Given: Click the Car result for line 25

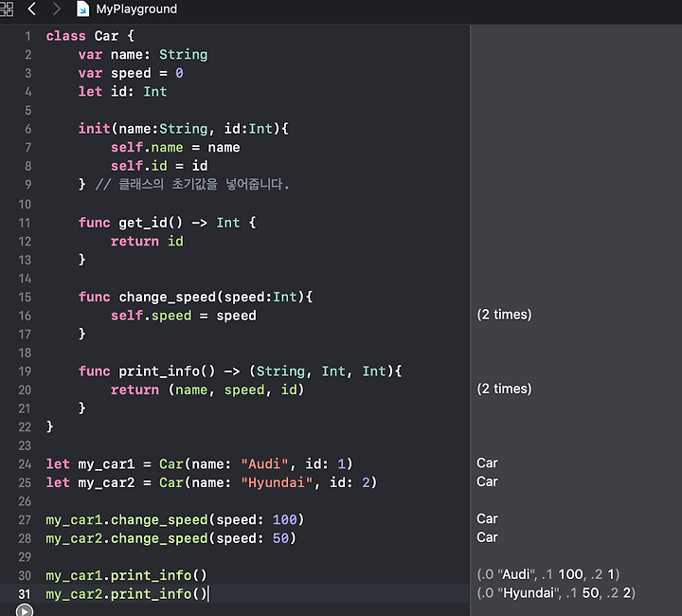Looking at the screenshot, I should 487,481.
